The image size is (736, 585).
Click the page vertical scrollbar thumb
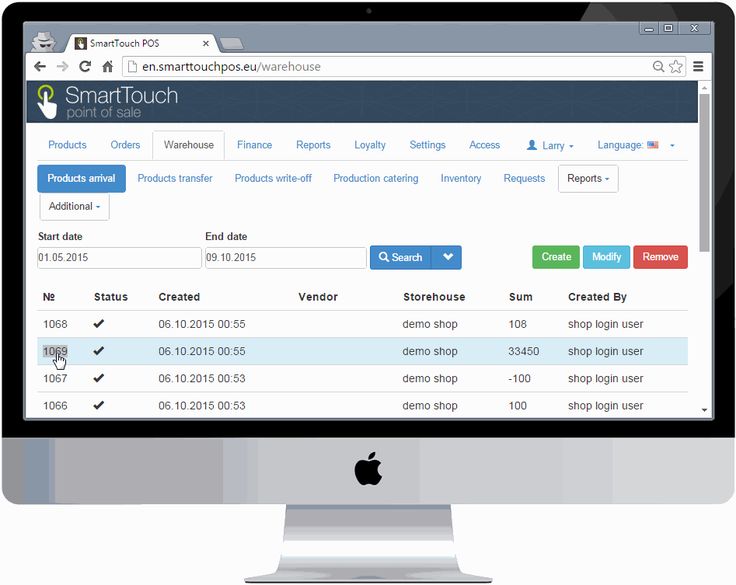pyautogui.click(x=704, y=173)
